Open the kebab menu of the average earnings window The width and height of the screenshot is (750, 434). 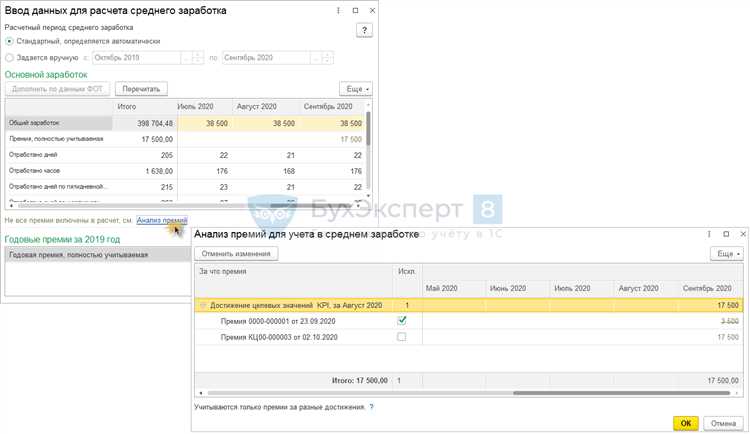[339, 11]
